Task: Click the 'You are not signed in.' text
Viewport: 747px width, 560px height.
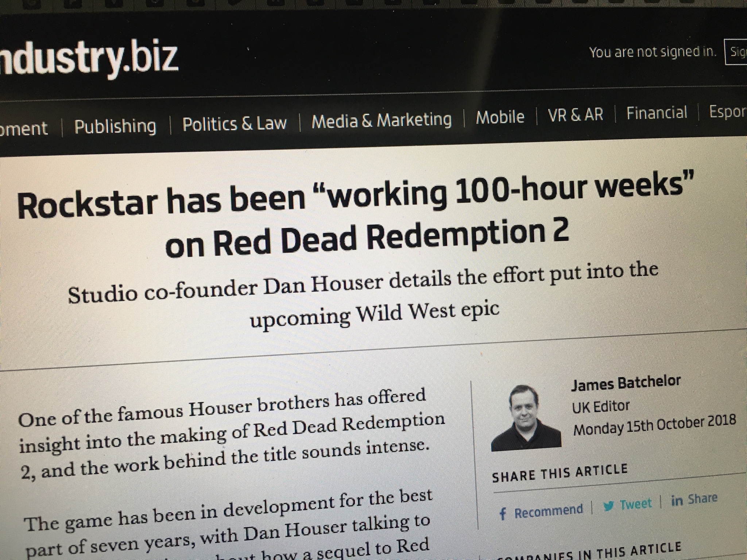Action: tap(653, 52)
